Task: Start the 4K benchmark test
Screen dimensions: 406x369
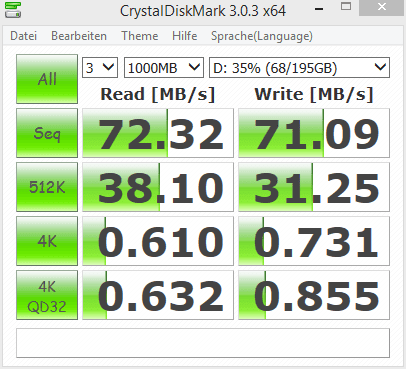Action: pos(47,241)
